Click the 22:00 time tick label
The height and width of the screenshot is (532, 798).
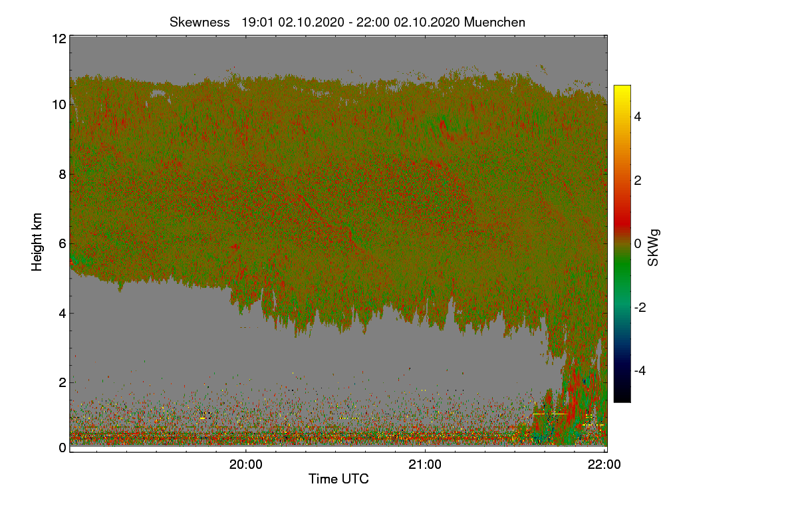[604, 465]
